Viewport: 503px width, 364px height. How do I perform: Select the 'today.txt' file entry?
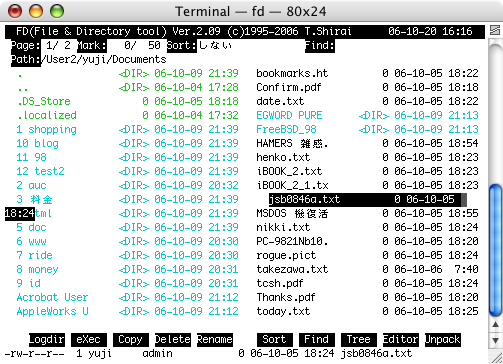tap(367, 311)
